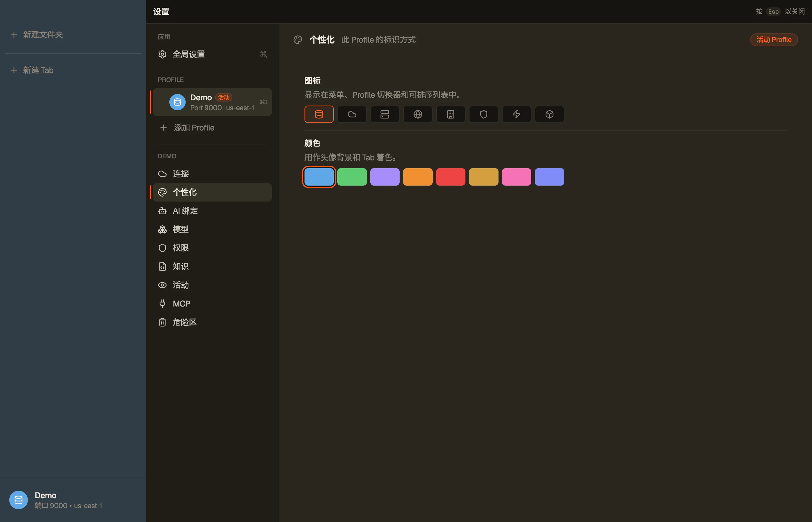Click the plus icon beside 新建文件夹
The image size is (812, 522).
(14, 35)
